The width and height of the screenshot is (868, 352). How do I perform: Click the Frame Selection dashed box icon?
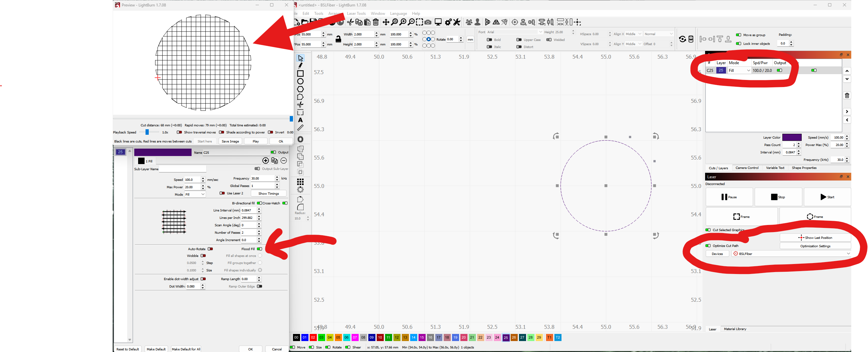point(420,22)
